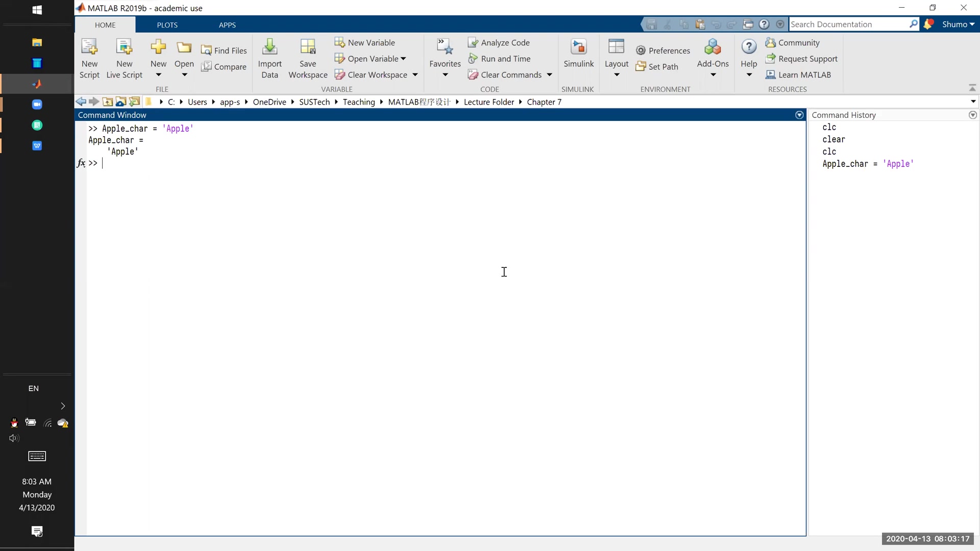This screenshot has width=980, height=551.
Task: Show Command Window actions menu
Action: pyautogui.click(x=799, y=115)
